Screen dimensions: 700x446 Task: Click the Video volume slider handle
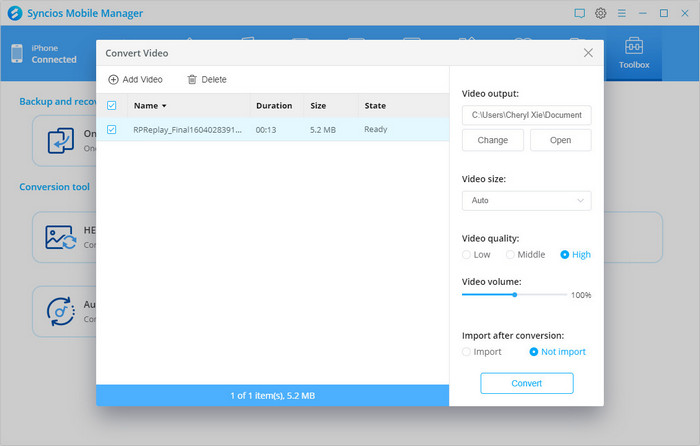(515, 295)
